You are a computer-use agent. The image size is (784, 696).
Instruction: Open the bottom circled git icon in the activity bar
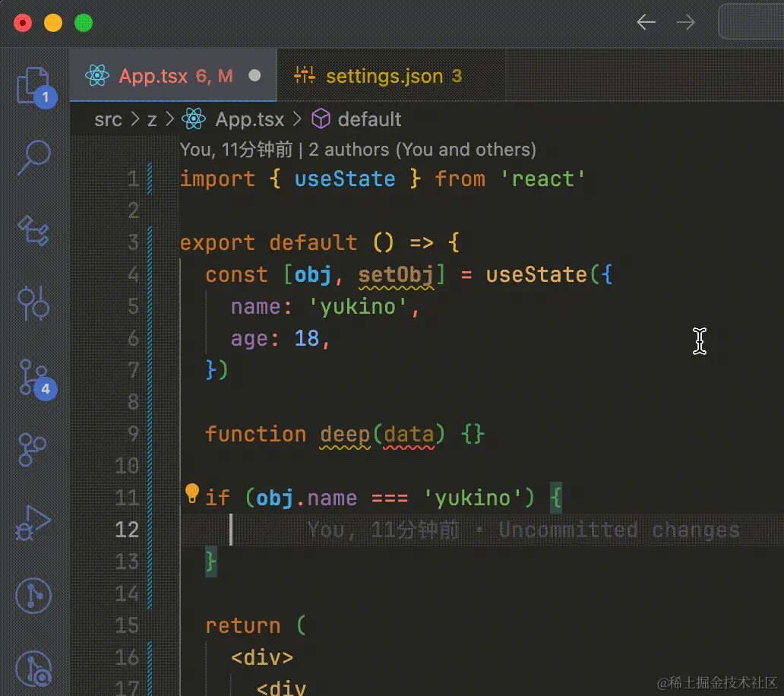point(33,669)
